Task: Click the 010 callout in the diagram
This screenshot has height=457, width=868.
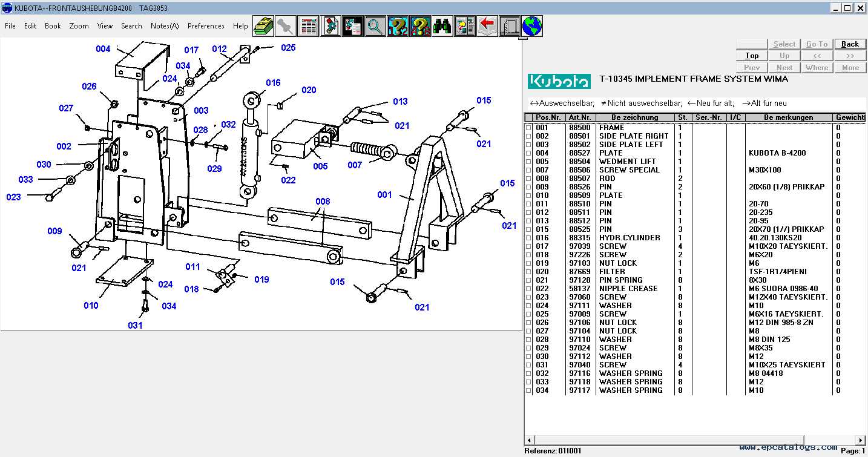Action: click(91, 306)
